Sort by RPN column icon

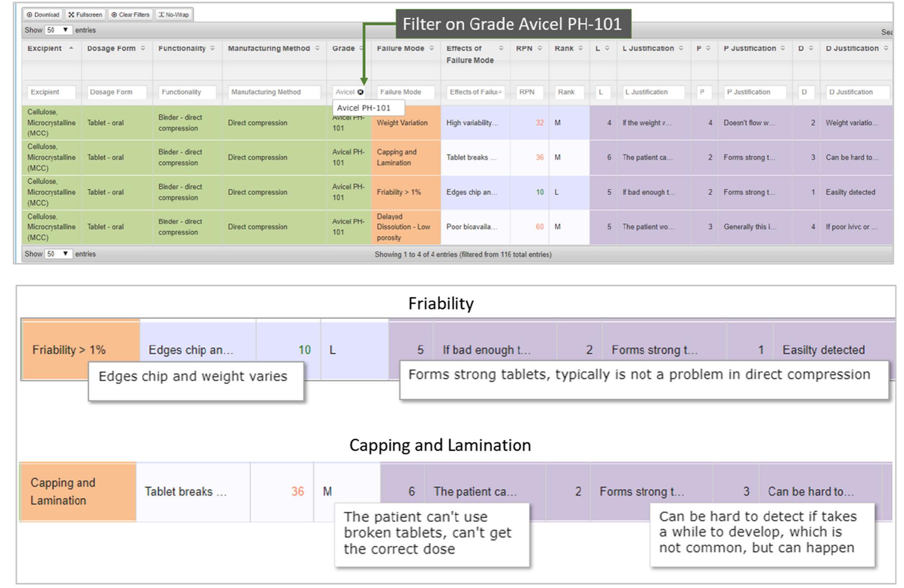540,48
